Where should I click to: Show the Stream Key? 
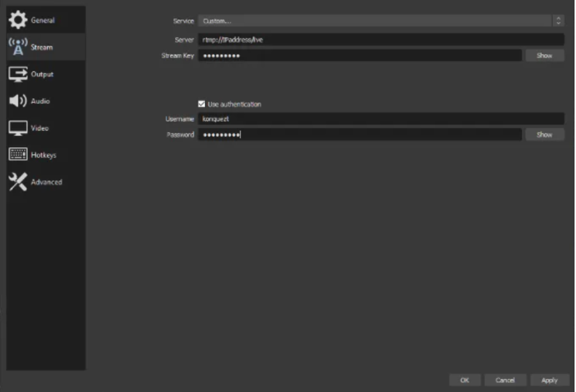pos(545,55)
